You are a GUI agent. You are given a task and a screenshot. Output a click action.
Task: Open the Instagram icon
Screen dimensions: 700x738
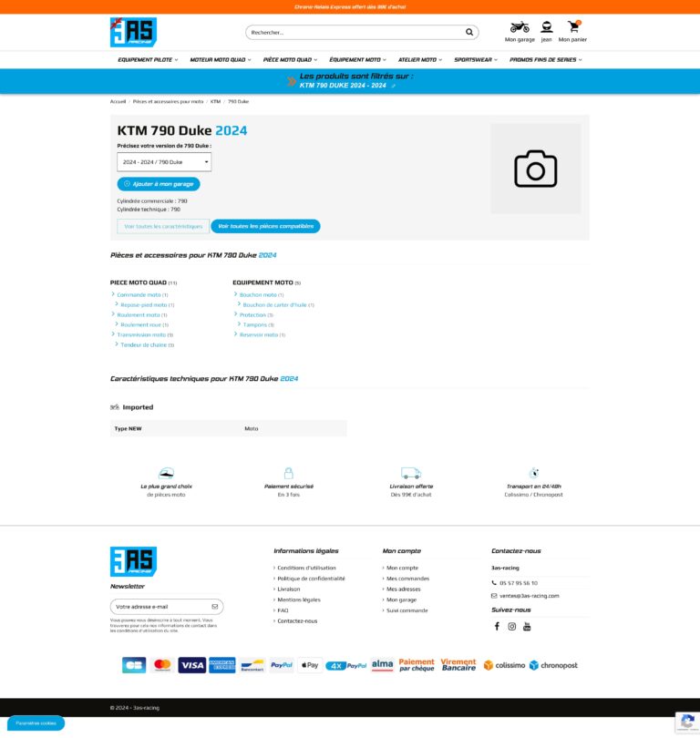511,626
